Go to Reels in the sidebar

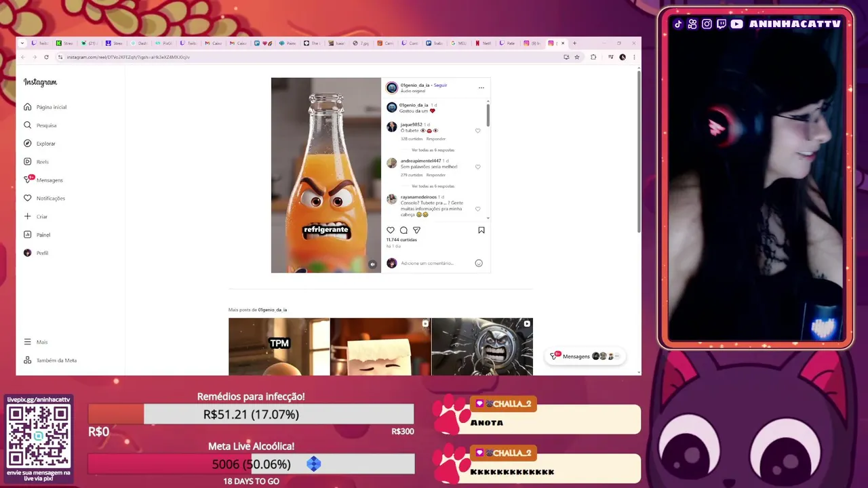click(36, 162)
